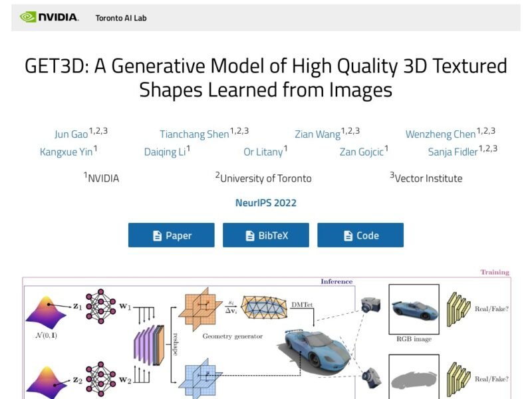This screenshot has height=399, width=532.
Task: Click the blue car rendering in diagram
Action: 311,350
